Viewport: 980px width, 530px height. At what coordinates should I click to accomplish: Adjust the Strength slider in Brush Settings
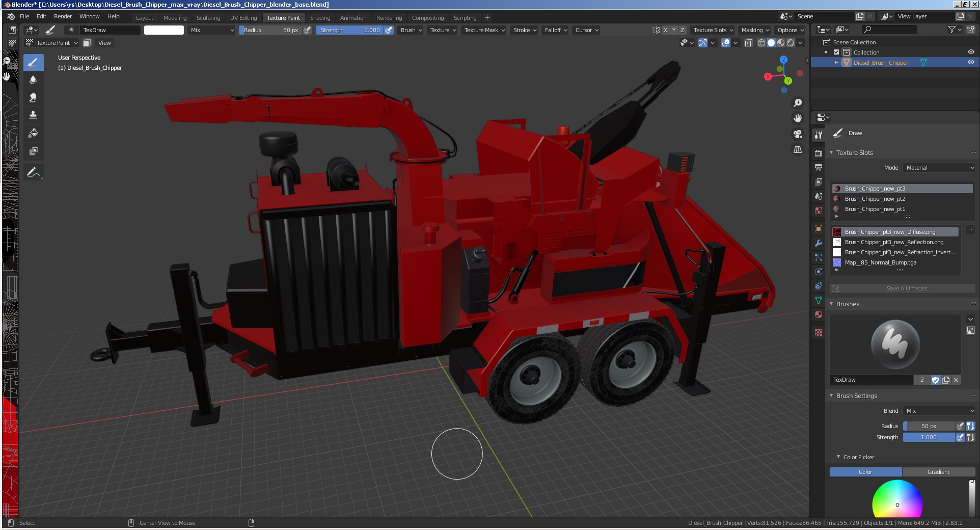pyautogui.click(x=929, y=437)
